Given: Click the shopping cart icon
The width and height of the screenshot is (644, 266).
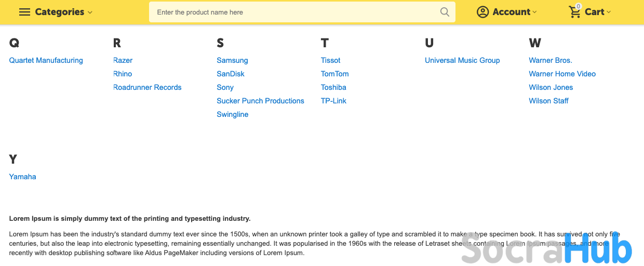Looking at the screenshot, I should coord(574,12).
